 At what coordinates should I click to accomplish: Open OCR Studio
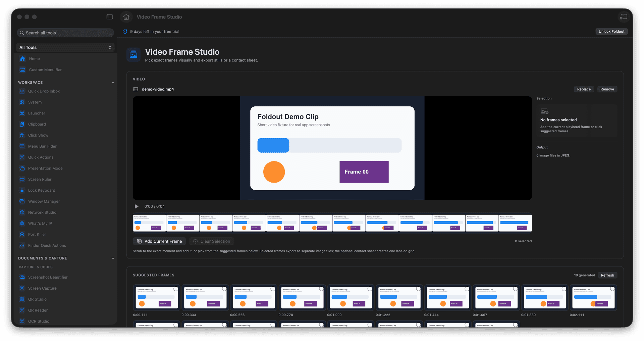click(65, 321)
